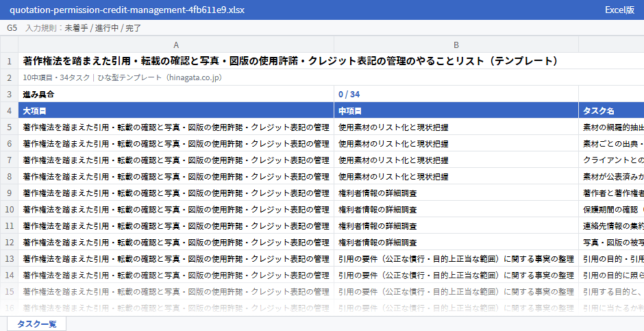644x331 pixels.
Task: Select row 14 cell starting '引用の要件'
Action: pyautogui.click(x=456, y=275)
